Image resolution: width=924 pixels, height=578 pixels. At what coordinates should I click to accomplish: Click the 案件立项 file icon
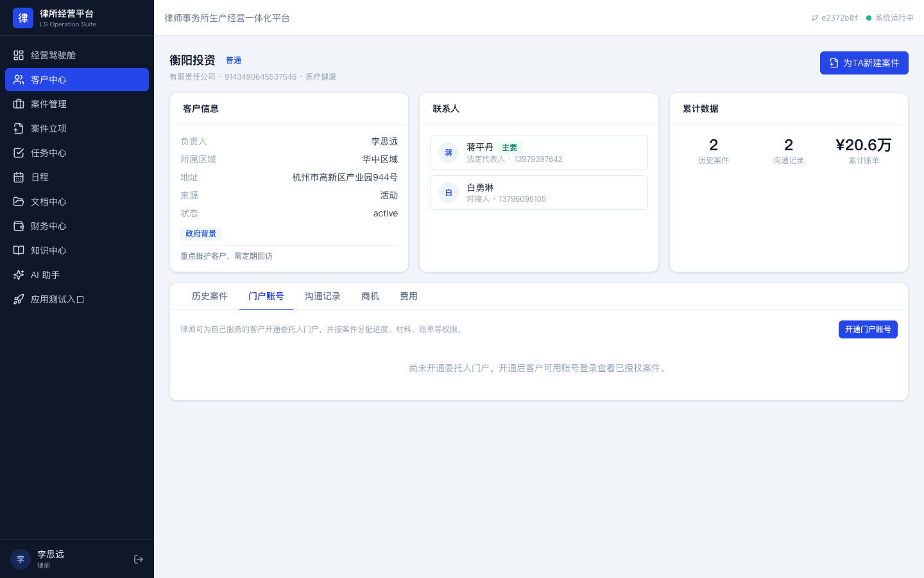click(19, 128)
